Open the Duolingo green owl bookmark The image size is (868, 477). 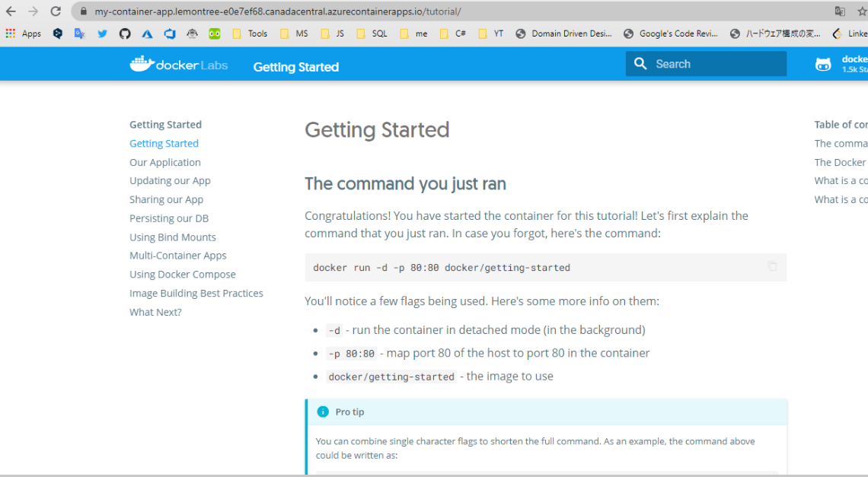point(215,33)
